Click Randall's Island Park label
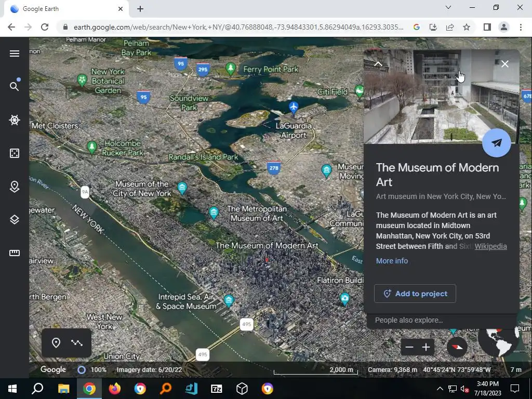 click(203, 157)
